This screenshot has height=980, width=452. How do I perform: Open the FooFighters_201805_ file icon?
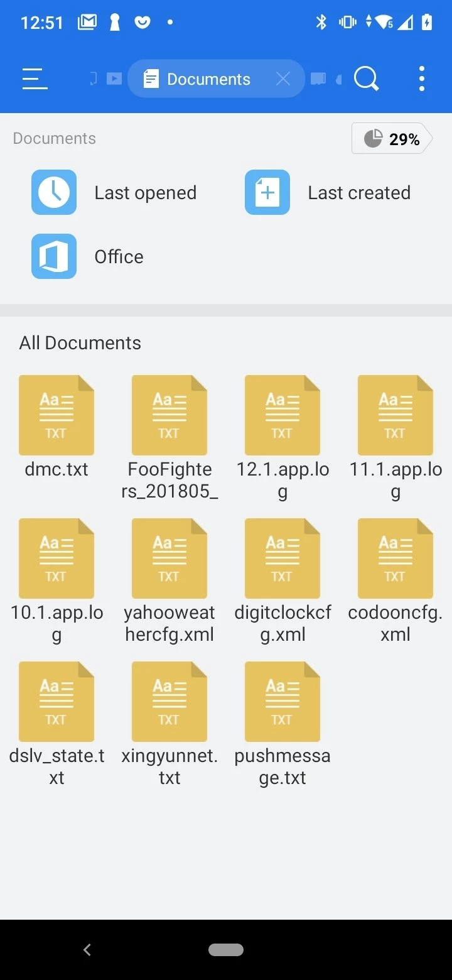click(x=169, y=415)
